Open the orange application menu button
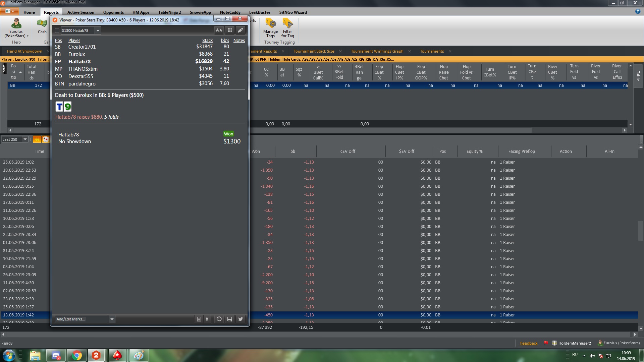Screen dimensions: 644x362 (x=9, y=11)
